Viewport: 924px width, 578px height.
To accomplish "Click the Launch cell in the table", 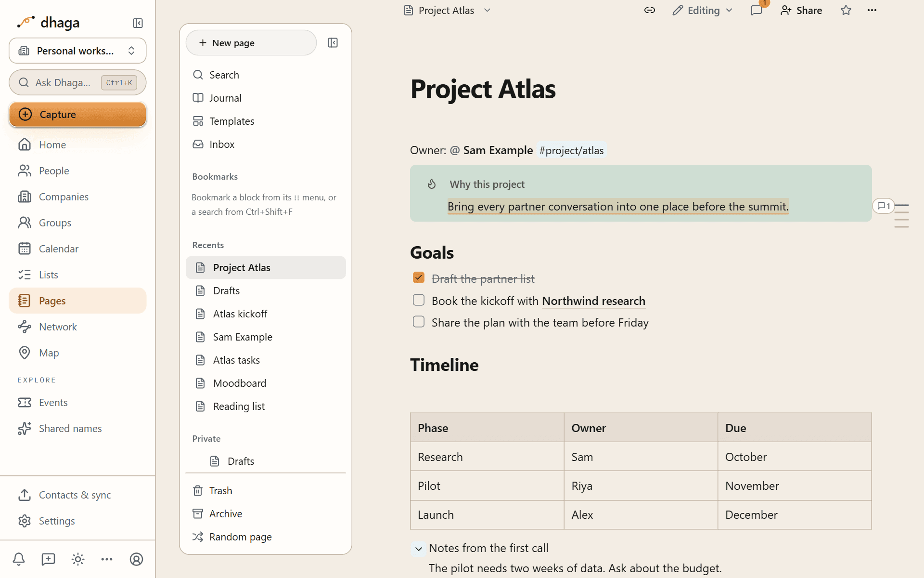I will pyautogui.click(x=487, y=514).
